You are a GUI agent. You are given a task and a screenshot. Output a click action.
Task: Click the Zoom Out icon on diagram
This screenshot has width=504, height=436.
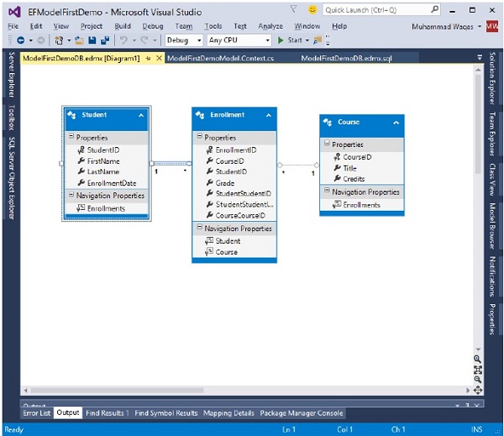tap(477, 380)
